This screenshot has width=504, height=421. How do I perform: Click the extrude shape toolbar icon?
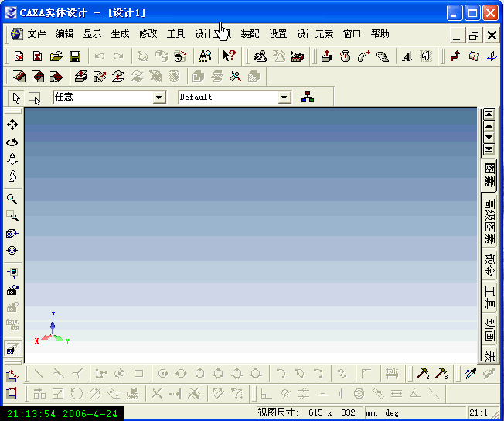click(x=326, y=56)
